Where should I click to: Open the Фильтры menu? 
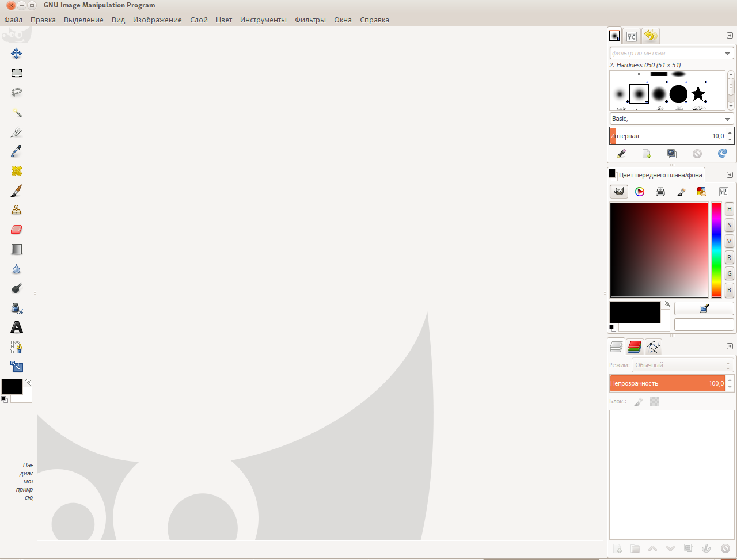click(310, 20)
